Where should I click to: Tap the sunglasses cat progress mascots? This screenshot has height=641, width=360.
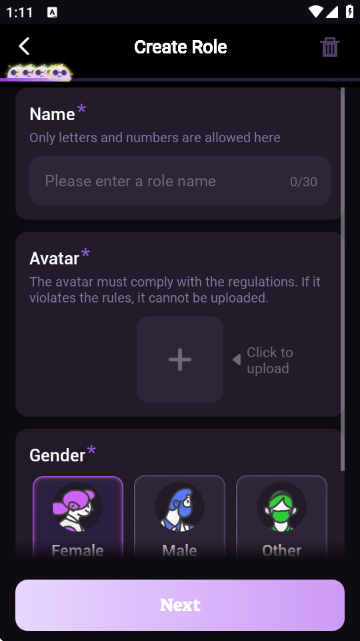[x=39, y=73]
